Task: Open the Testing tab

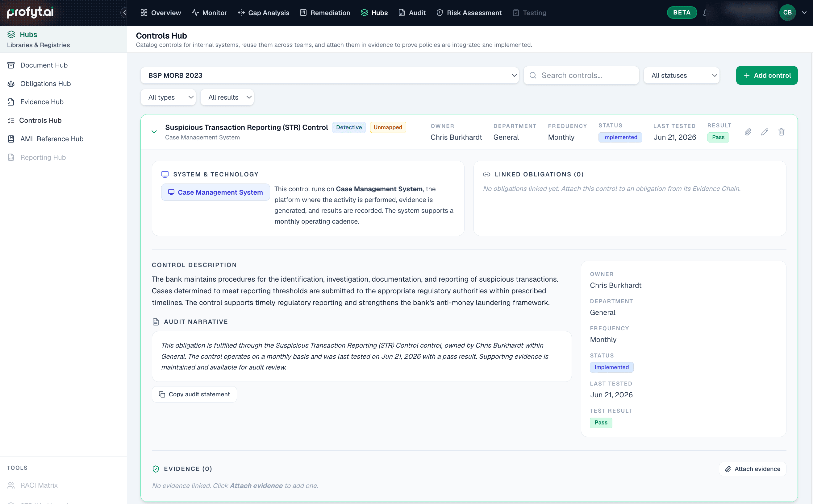Action: (529, 13)
